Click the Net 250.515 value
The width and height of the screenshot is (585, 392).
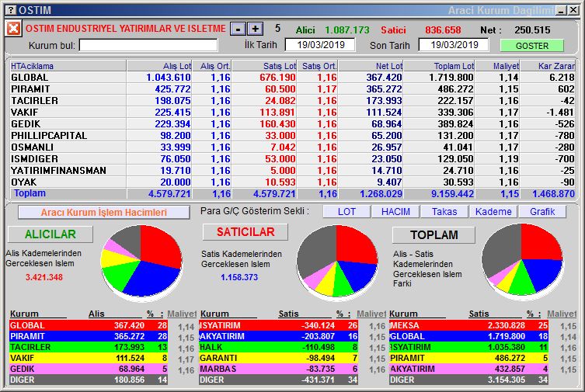tap(532, 29)
